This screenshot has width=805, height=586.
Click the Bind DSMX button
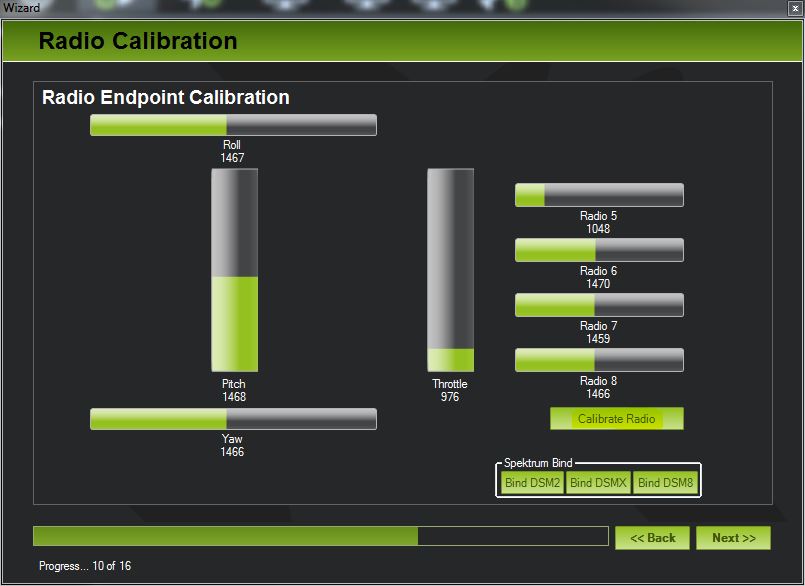click(x=598, y=483)
